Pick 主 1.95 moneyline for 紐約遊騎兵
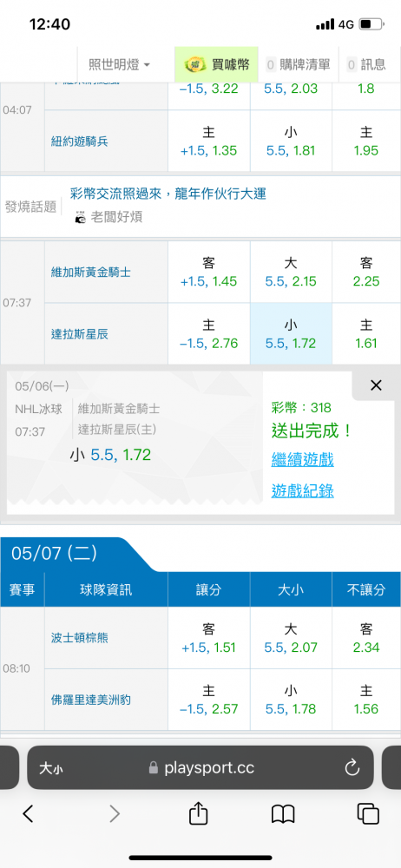The image size is (401, 868). [x=366, y=141]
